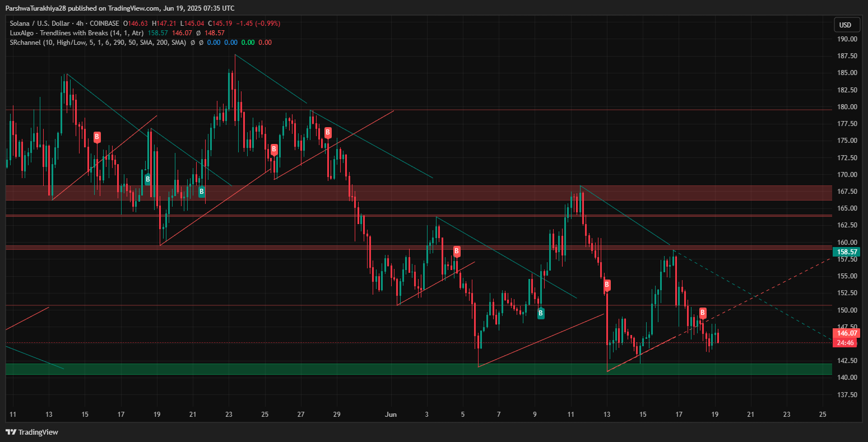
Task: Click the 190.00 label on the price axis
Action: (x=847, y=39)
